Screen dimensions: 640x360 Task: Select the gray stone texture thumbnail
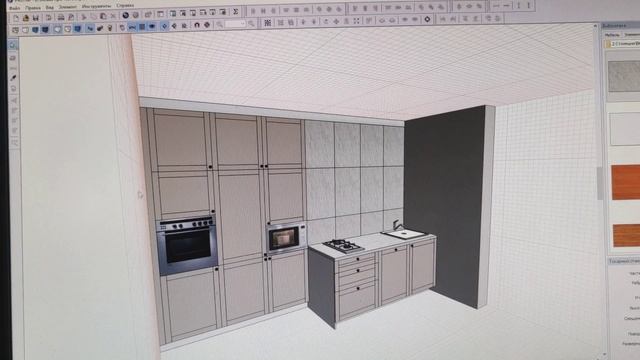[x=624, y=76]
